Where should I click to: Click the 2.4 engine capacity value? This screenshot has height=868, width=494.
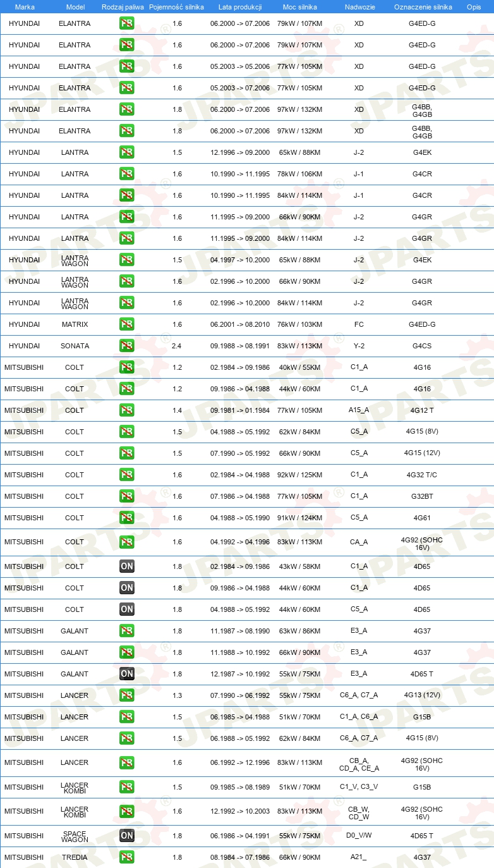tap(177, 346)
